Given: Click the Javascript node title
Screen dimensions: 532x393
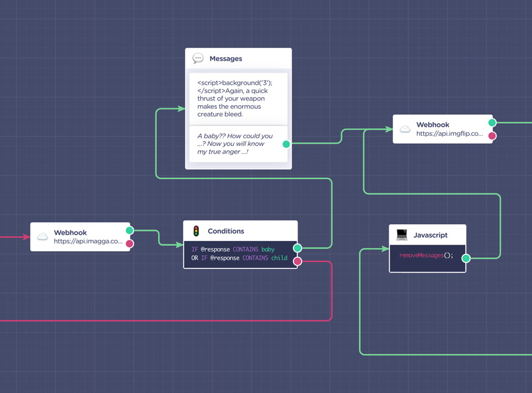Looking at the screenshot, I should click(430, 235).
